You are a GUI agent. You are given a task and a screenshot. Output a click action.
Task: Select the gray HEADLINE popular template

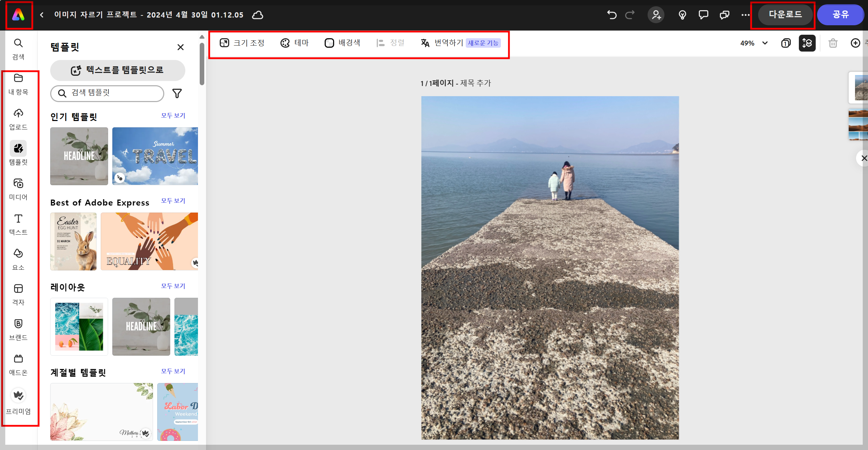79,156
